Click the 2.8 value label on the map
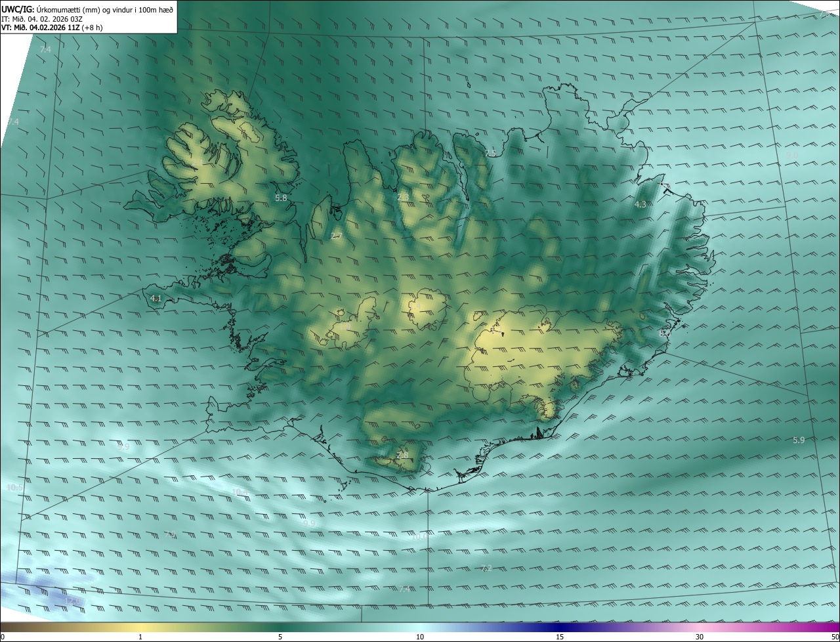840x642 pixels. 402,455
